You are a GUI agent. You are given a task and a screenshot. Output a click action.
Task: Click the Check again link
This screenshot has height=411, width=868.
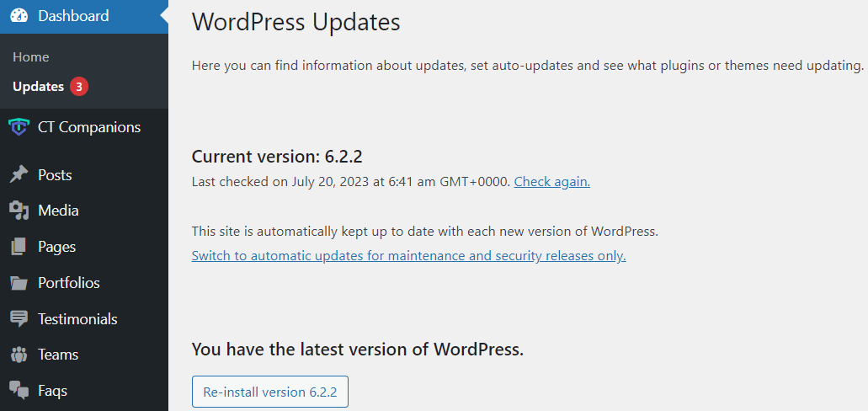click(x=551, y=181)
